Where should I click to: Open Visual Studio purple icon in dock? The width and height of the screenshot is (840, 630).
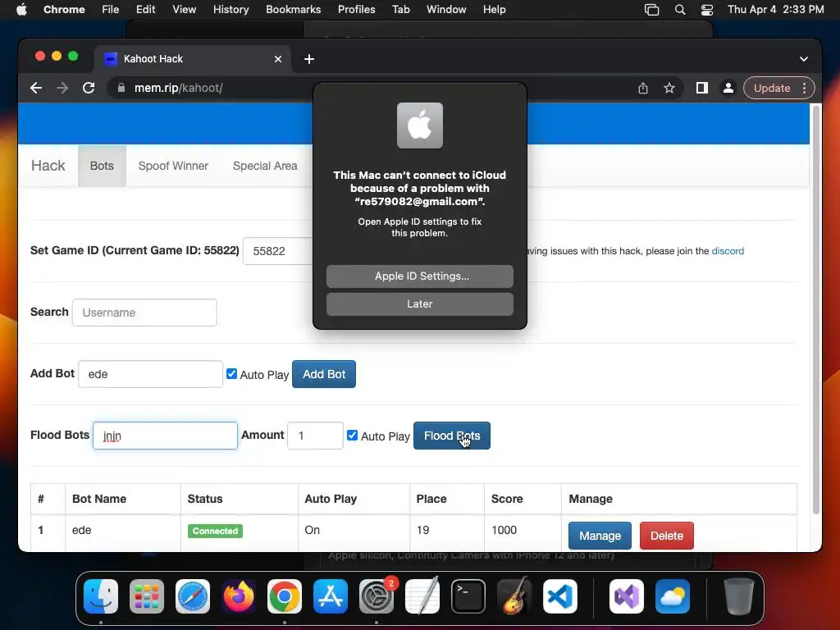point(626,596)
